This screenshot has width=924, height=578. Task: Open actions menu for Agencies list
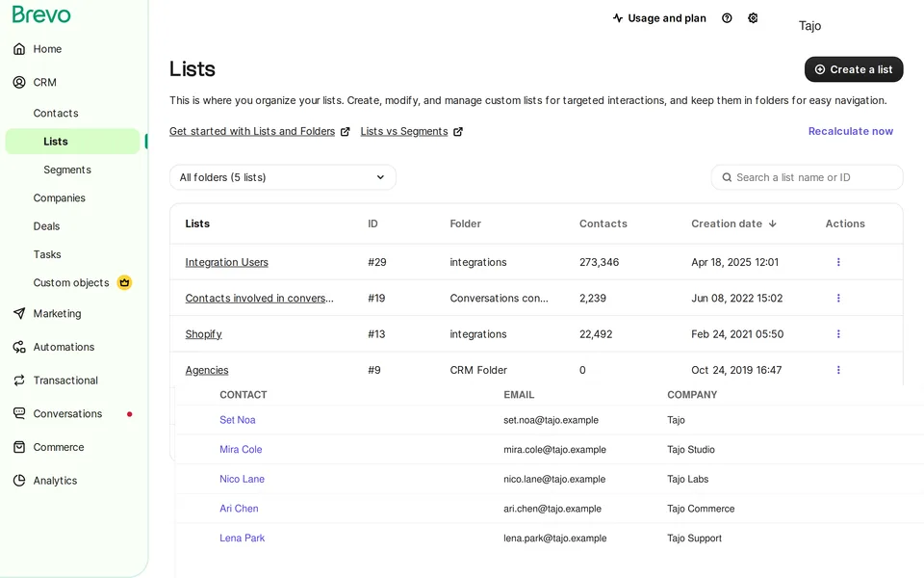(838, 370)
